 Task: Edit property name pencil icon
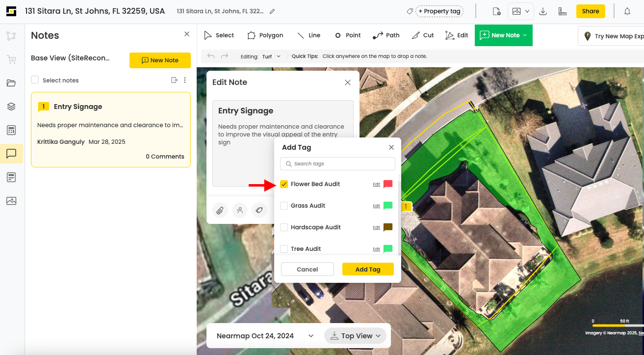272,11
